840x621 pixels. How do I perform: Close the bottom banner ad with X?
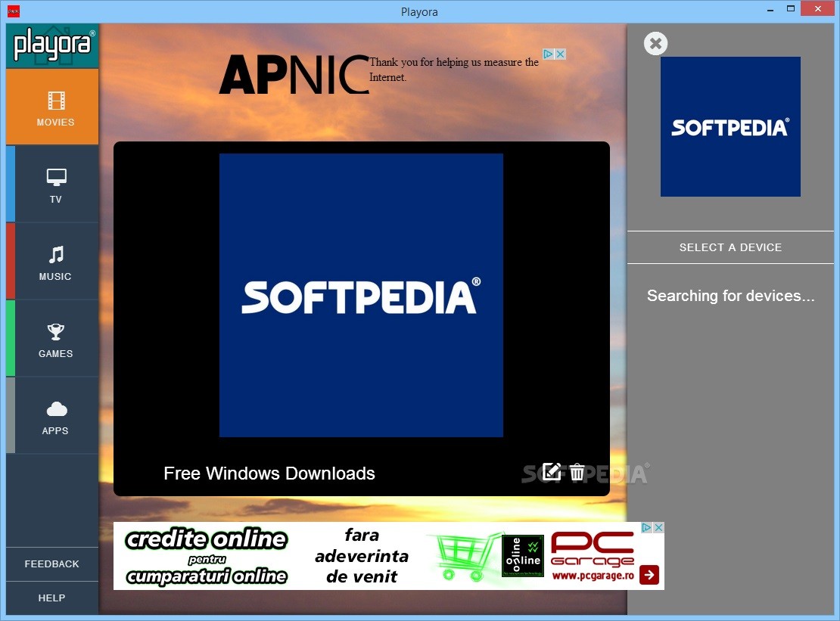tap(659, 527)
